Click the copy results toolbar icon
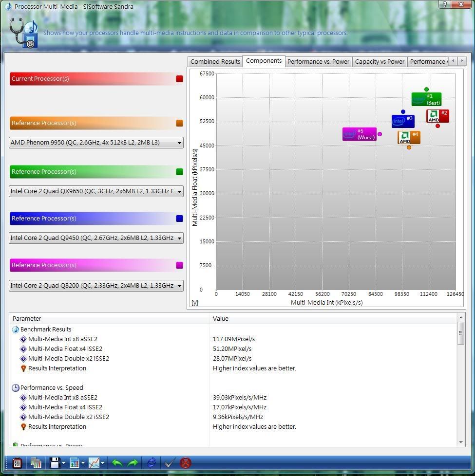The width and height of the screenshot is (475, 476). [x=36, y=463]
